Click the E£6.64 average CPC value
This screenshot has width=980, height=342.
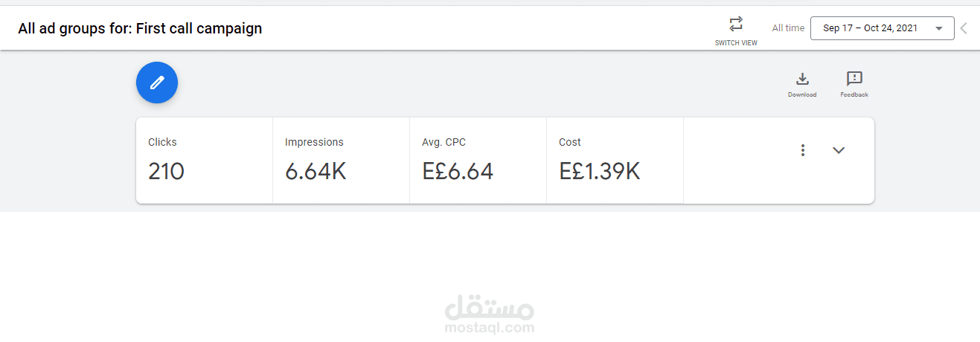point(458,172)
